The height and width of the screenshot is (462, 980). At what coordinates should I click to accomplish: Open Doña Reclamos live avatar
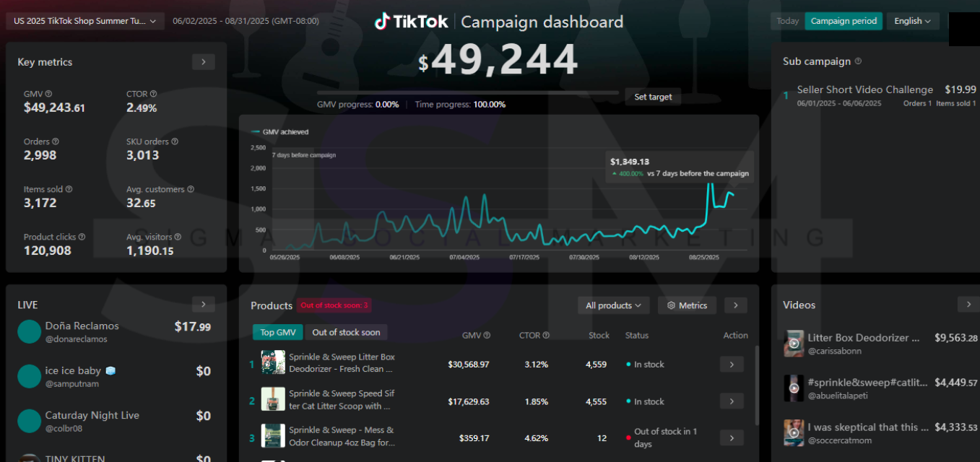pos(29,331)
